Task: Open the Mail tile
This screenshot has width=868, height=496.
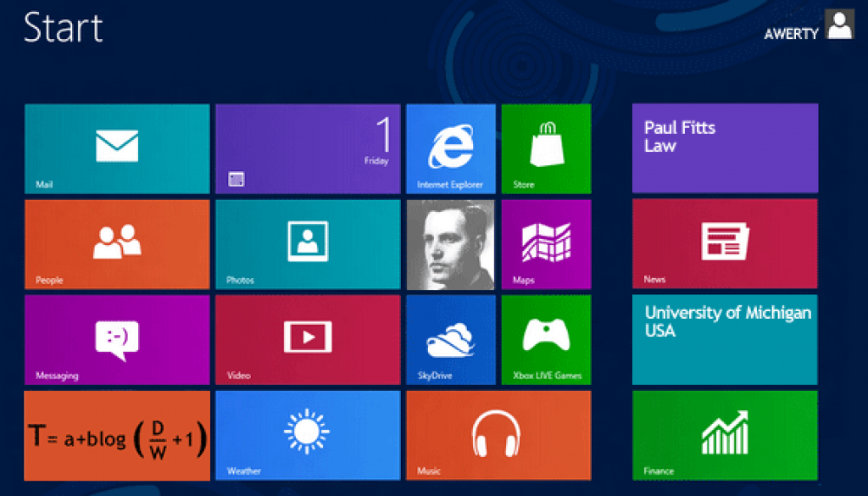Action: tap(117, 149)
